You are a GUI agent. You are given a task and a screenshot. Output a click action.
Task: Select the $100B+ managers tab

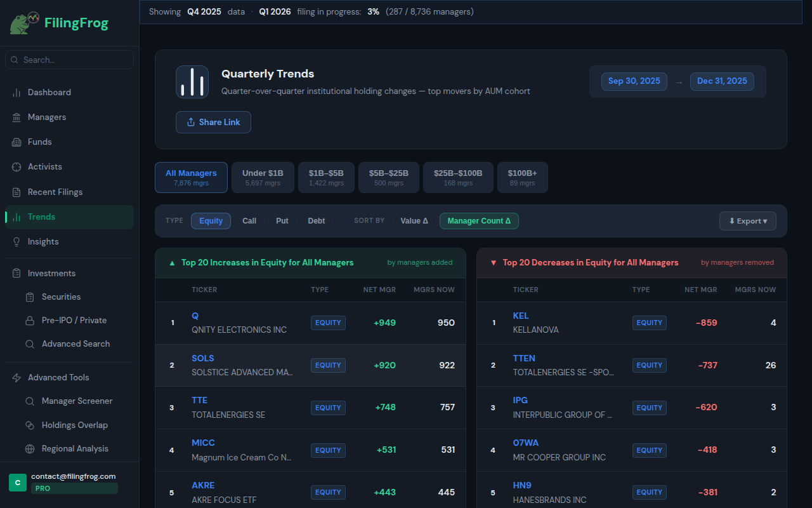pos(522,177)
